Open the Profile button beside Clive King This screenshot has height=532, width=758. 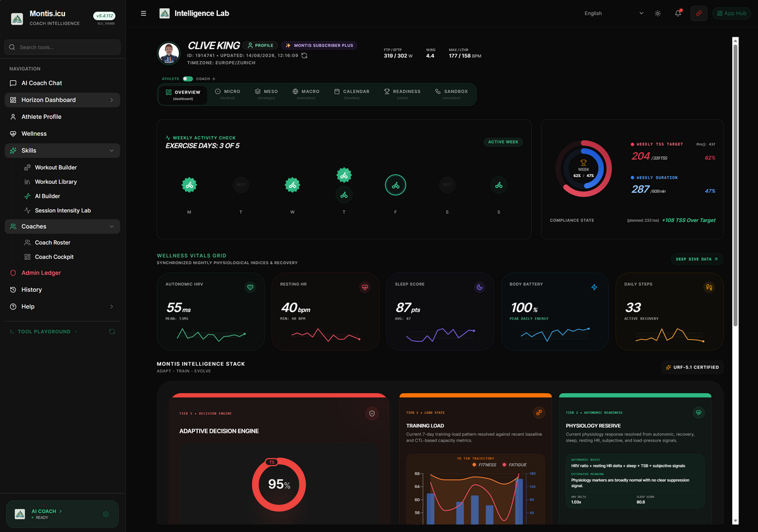(x=260, y=45)
